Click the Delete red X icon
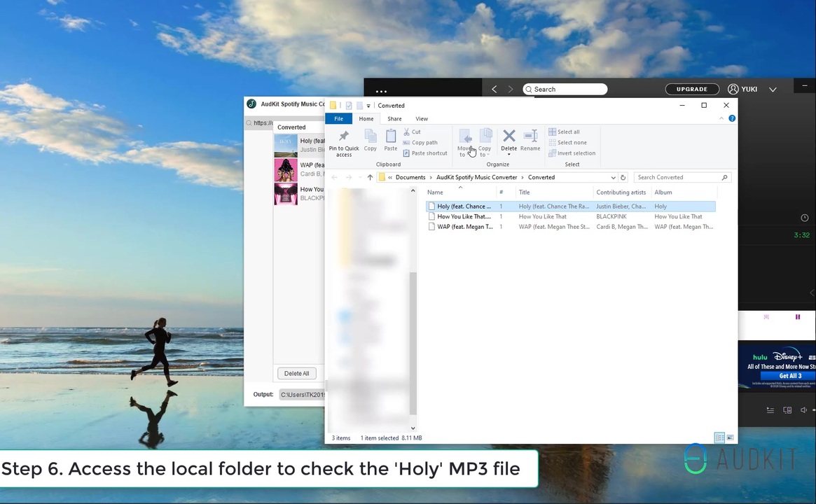 pos(509,136)
